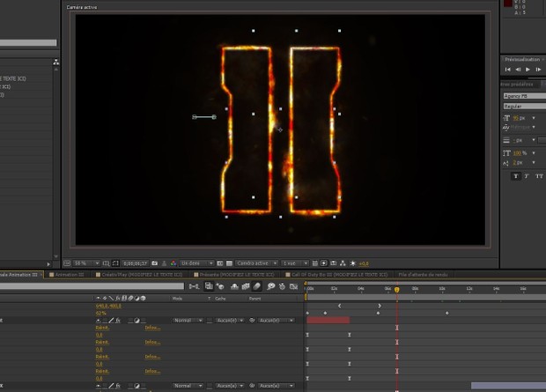546x392 pixels.
Task: Click the topmost Infos... link
Action: tap(152, 328)
